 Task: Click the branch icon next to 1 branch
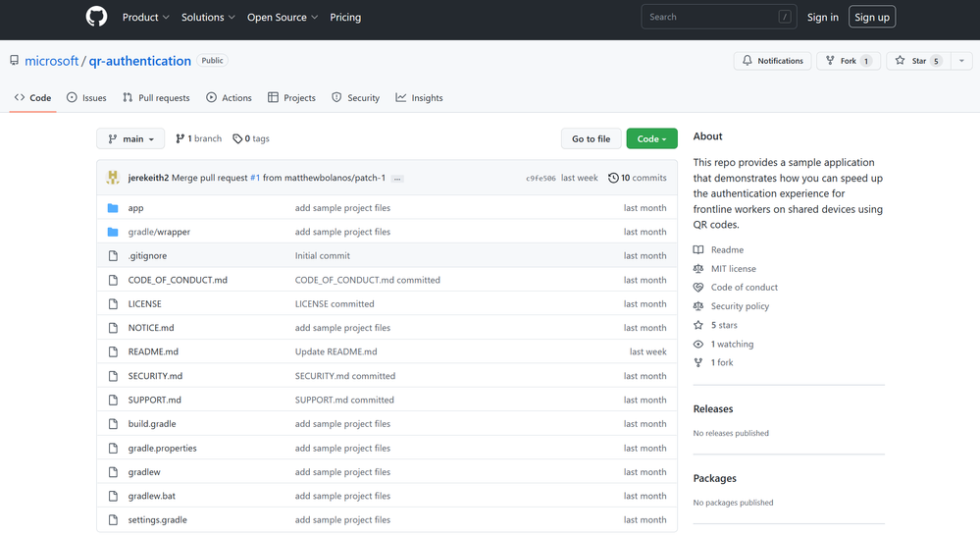[x=180, y=138]
